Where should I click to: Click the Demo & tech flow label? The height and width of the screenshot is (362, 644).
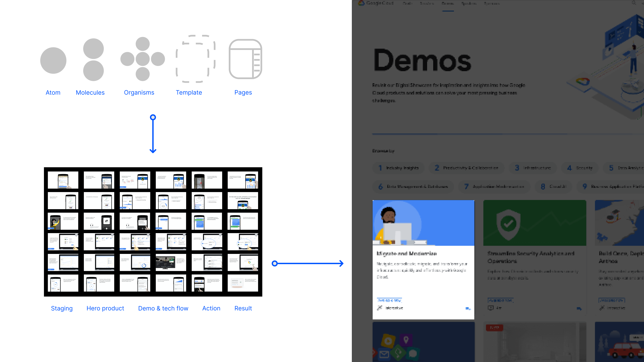coord(163,308)
